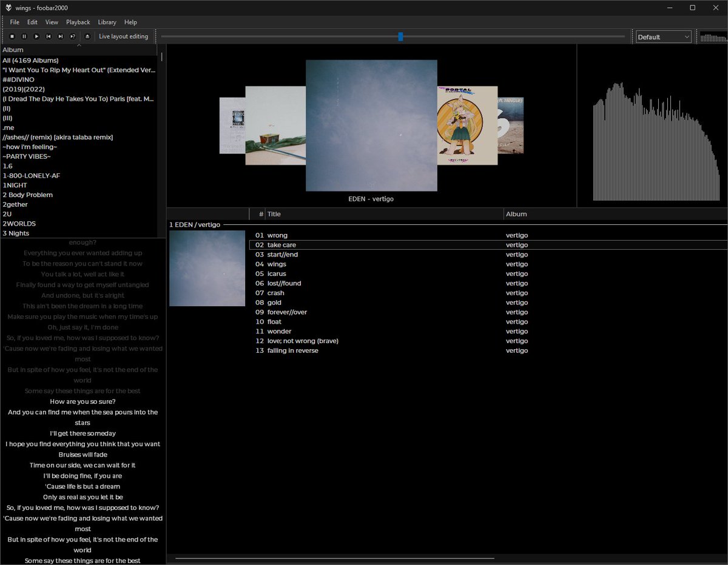Select track 05 icarus
The image size is (728, 565).
(x=488, y=274)
